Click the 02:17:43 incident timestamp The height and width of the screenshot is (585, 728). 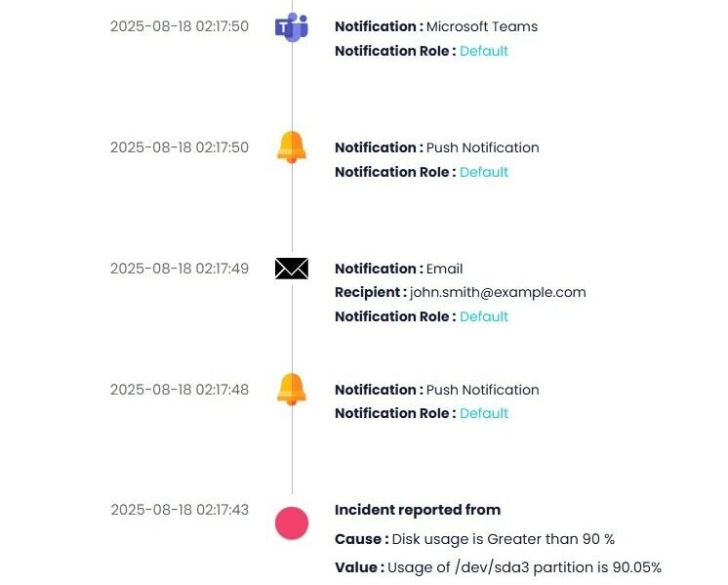click(180, 510)
